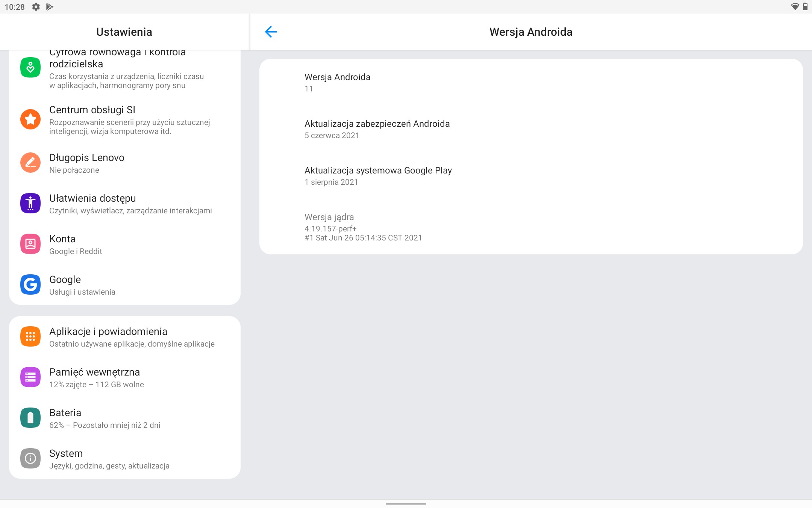Open System settings entry
Viewport: 812px width, 508px height.
[x=125, y=459]
